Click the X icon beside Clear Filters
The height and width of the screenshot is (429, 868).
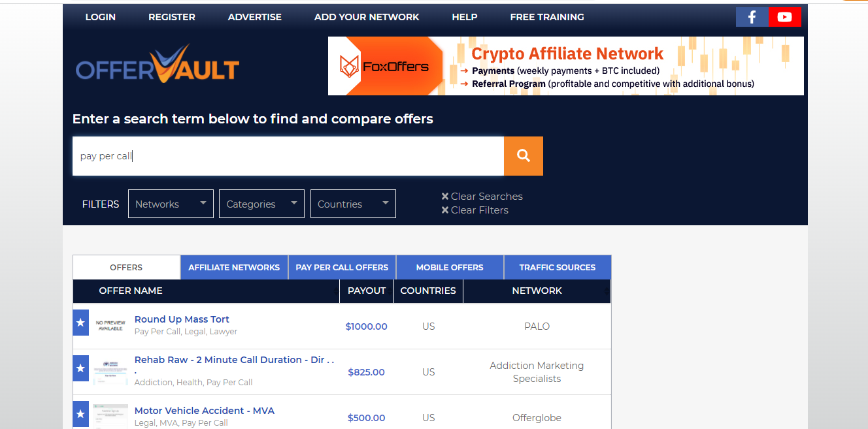[445, 210]
